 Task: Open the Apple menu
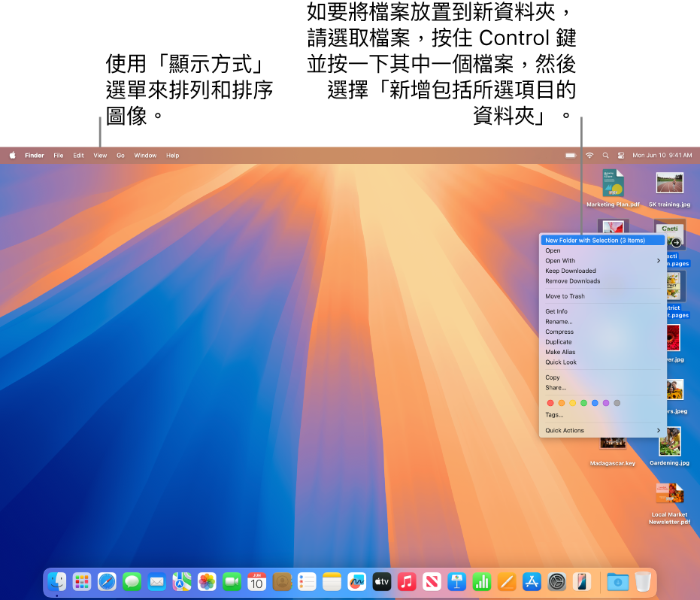pyautogui.click(x=13, y=156)
